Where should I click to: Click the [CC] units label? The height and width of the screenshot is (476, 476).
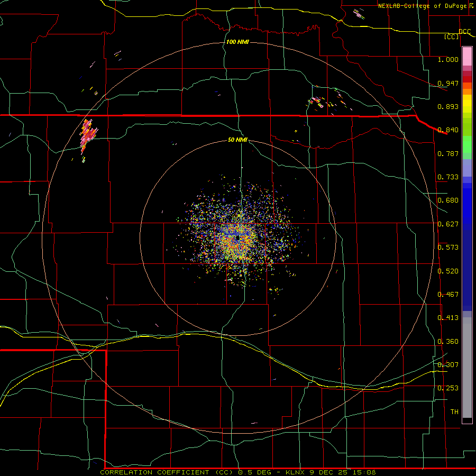coord(452,36)
